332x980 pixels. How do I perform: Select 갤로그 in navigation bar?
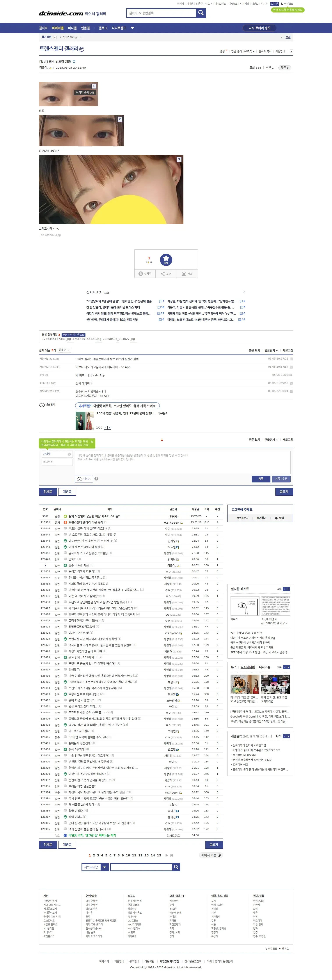[103, 28]
